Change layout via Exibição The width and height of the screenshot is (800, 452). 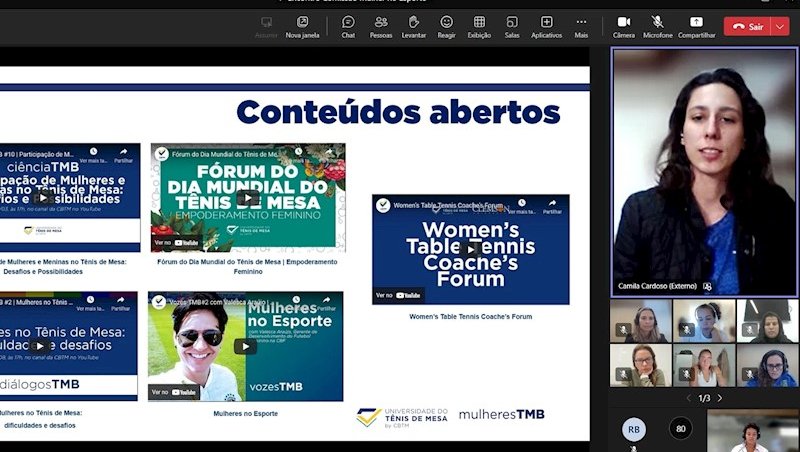[479, 27]
